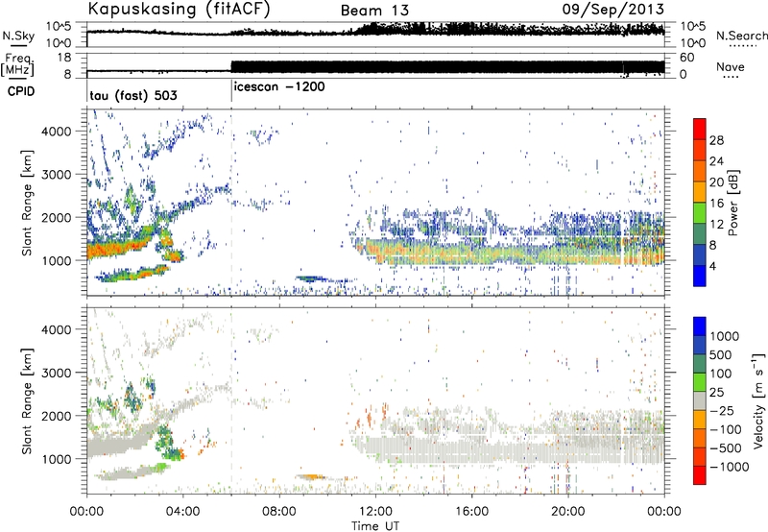Click the '2000' tick on velocity panel
This screenshot has height=532, width=768.
pyautogui.click(x=56, y=416)
